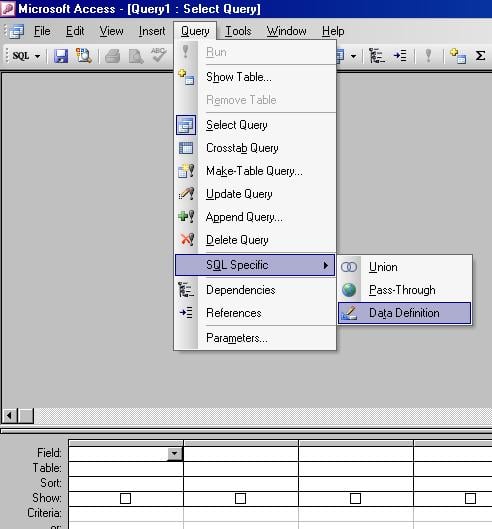
Task: Select Pass-Through in the submenu
Action: (x=405, y=290)
